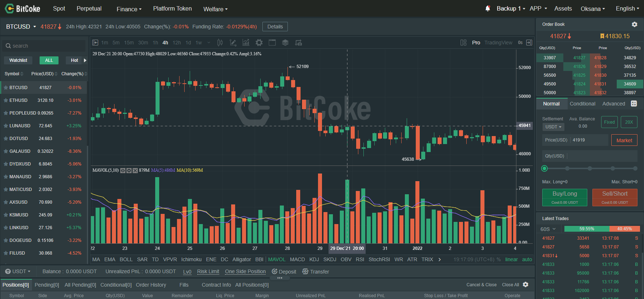The height and width of the screenshot is (299, 644).
Task: Open the candlestick chart type icon
Action: click(220, 43)
